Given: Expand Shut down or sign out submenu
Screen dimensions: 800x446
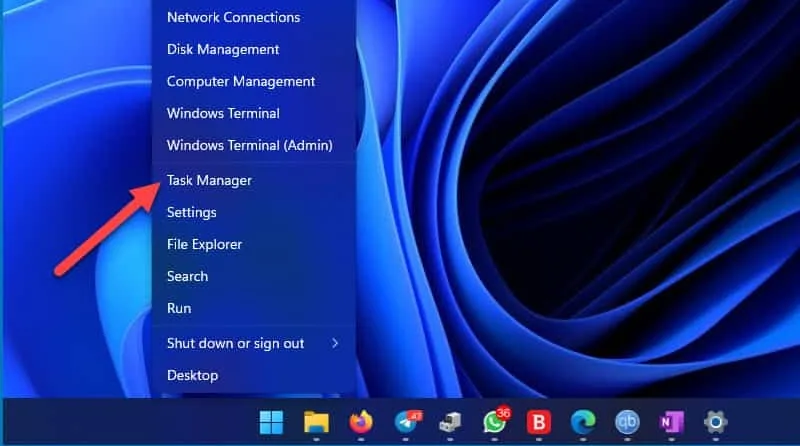Looking at the screenshot, I should pos(254,343).
